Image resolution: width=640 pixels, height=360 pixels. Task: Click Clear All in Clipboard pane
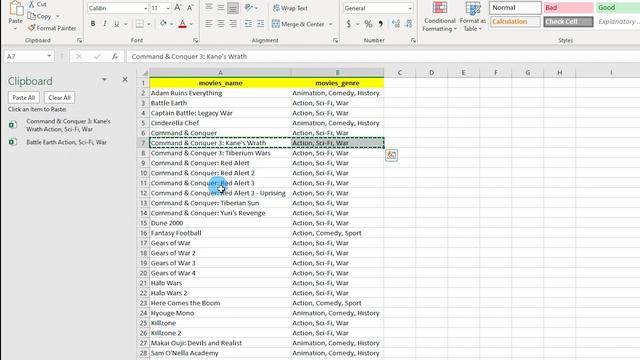coord(60,98)
